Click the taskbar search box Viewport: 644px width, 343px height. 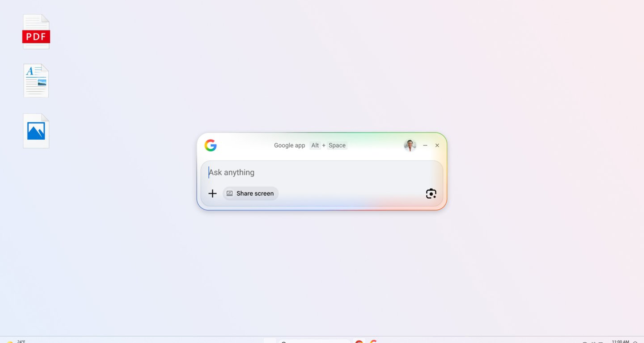[314, 341]
